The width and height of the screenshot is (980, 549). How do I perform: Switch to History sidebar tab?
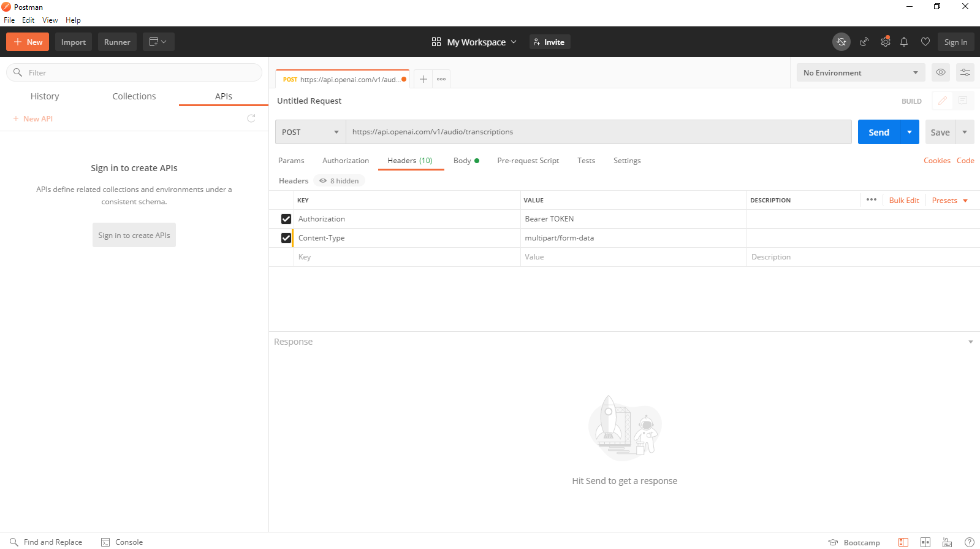[x=45, y=96]
